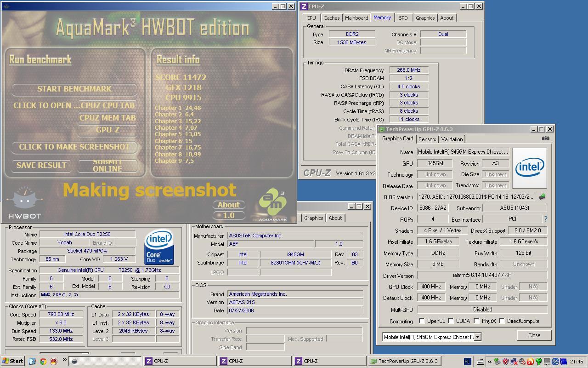Enable the DirectCompute checkbox

502,321
